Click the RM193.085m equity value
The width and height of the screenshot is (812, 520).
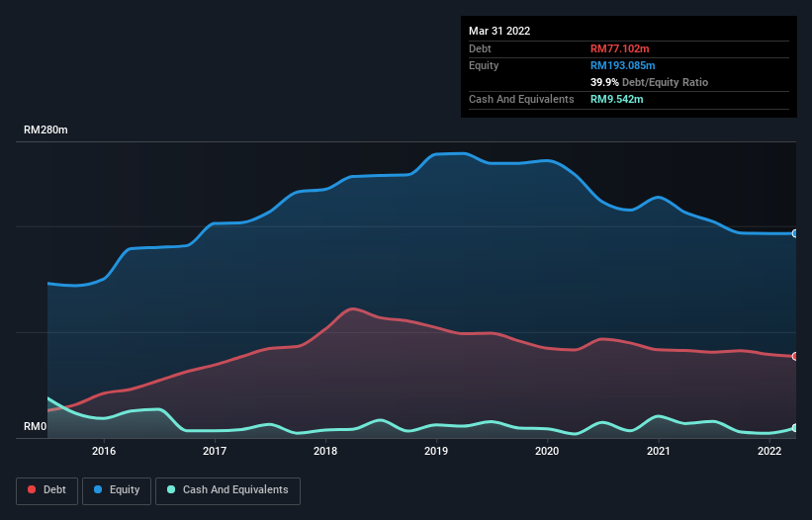click(622, 65)
